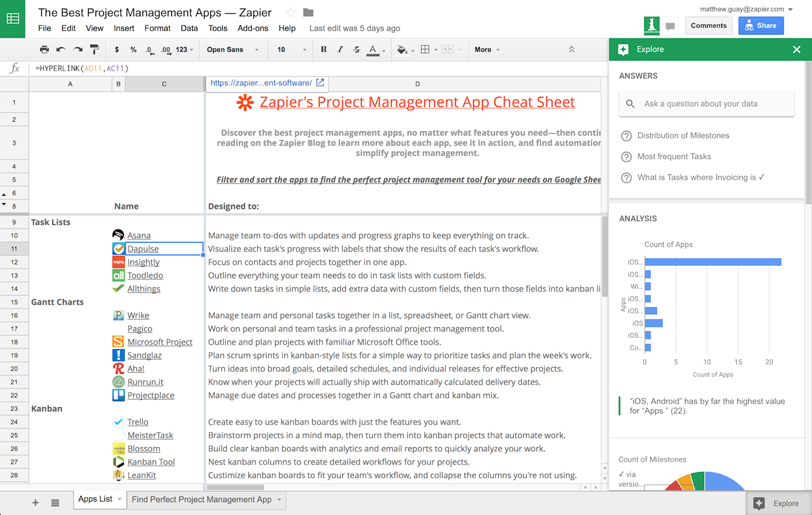The image size is (812, 515).
Task: Open the Wrike link in row 16
Action: (x=138, y=315)
